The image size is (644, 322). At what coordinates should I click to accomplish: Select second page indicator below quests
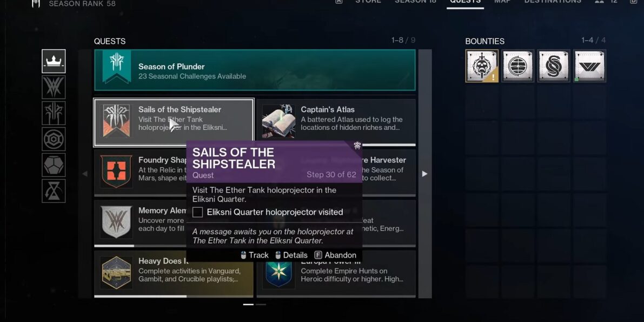coord(261,305)
